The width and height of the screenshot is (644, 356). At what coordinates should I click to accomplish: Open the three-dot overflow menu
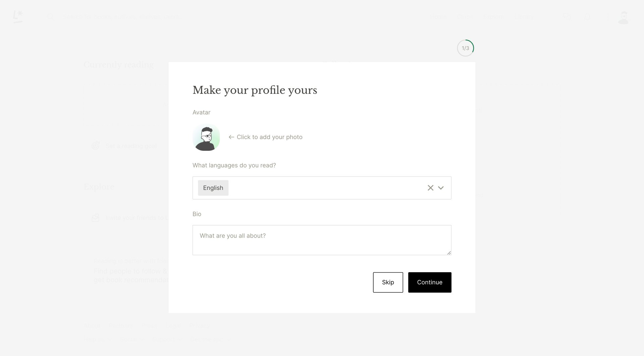tap(608, 16)
